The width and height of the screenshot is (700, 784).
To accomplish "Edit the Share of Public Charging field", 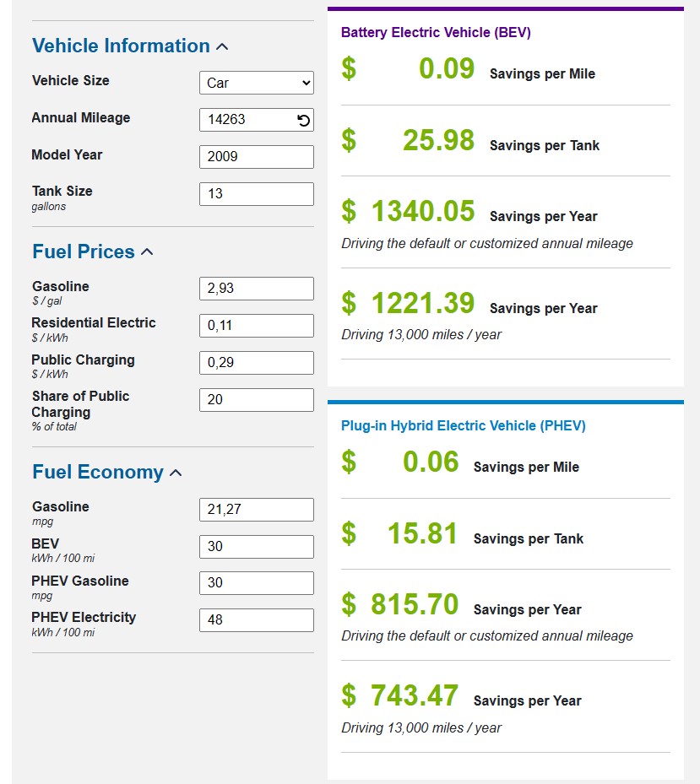I will (257, 400).
